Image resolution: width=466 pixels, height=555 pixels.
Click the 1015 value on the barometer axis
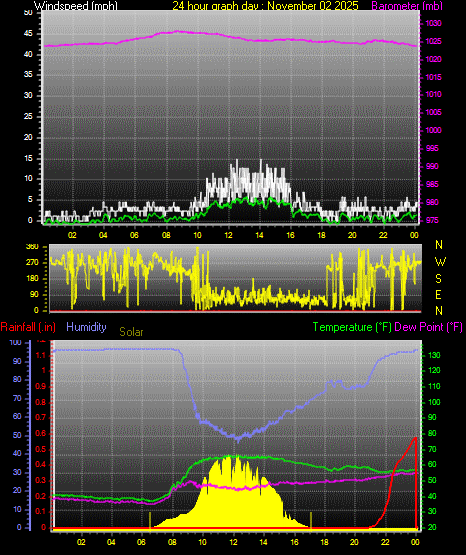click(433, 77)
